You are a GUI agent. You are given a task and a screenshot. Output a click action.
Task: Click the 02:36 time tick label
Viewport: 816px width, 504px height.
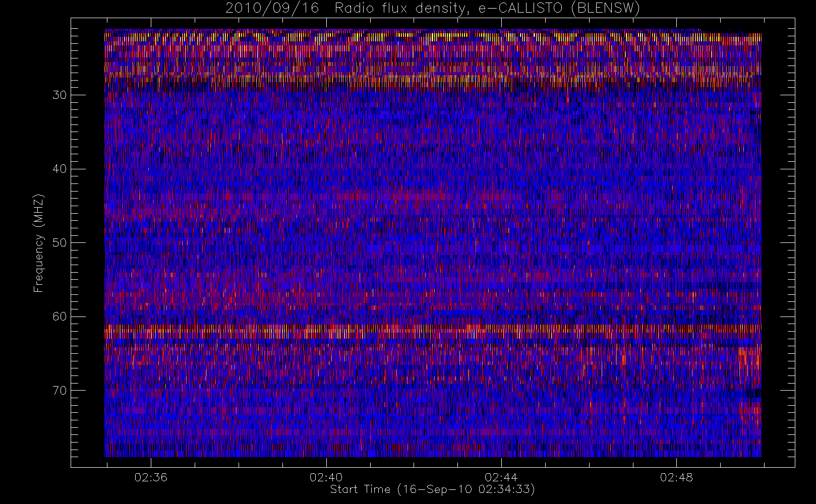pos(151,477)
